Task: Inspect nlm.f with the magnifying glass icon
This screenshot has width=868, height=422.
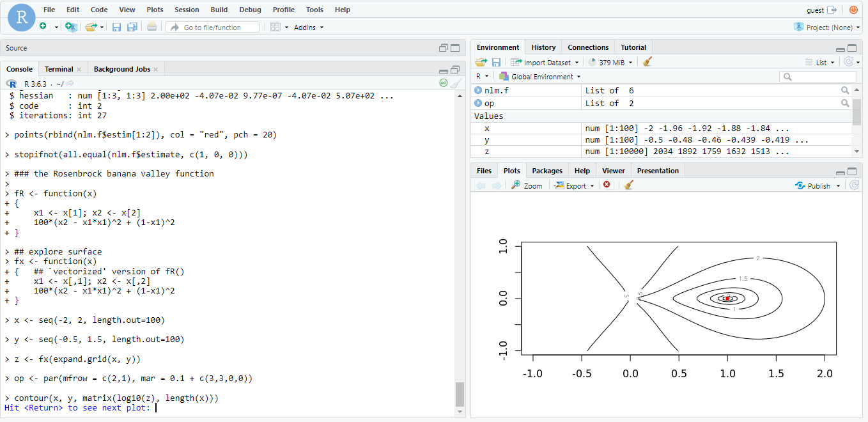Action: 844,90
